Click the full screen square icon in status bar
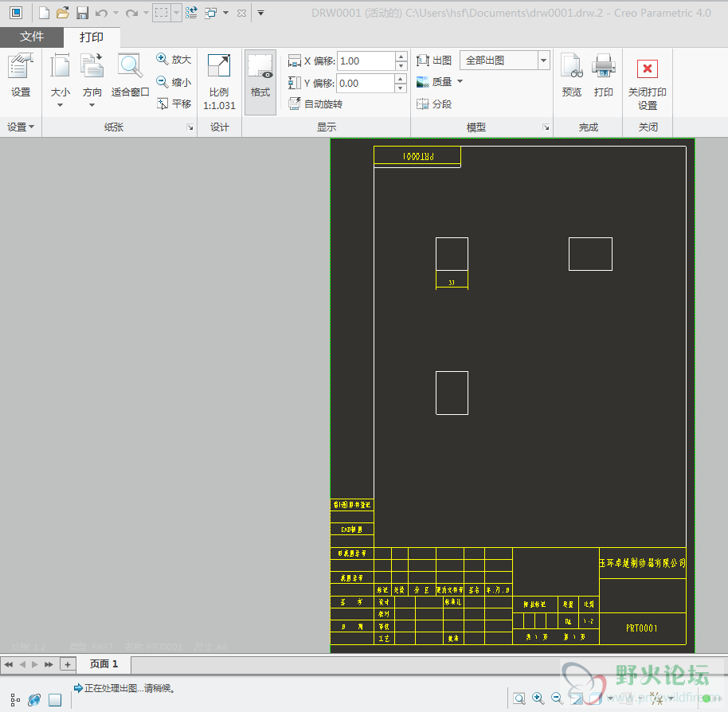728x712 pixels. click(x=55, y=699)
